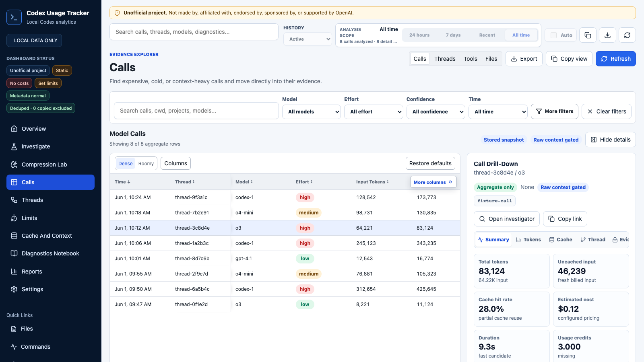Switch table density to Roomy
644x362 pixels.
click(x=146, y=164)
